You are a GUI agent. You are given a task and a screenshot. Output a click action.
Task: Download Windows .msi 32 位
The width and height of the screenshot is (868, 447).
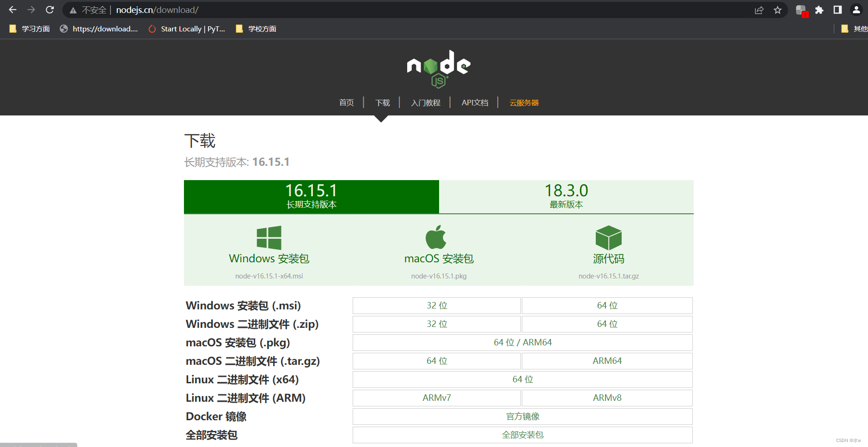pyautogui.click(x=437, y=306)
